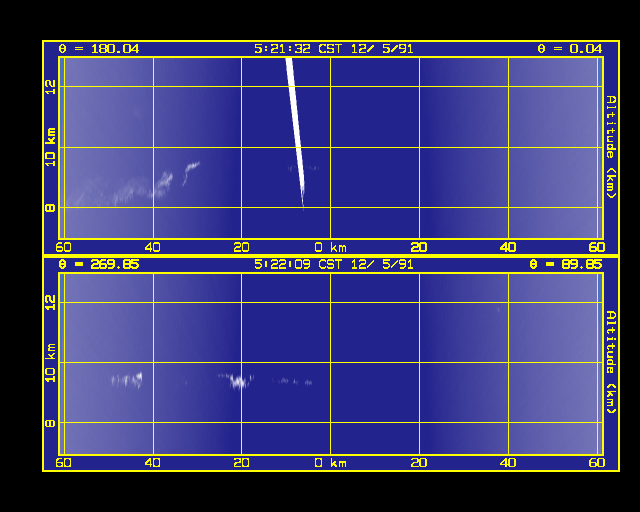Click the bright cloud echo near 20 km in lower panel
Image resolution: width=640 pixels, height=512 pixels.
(x=238, y=381)
